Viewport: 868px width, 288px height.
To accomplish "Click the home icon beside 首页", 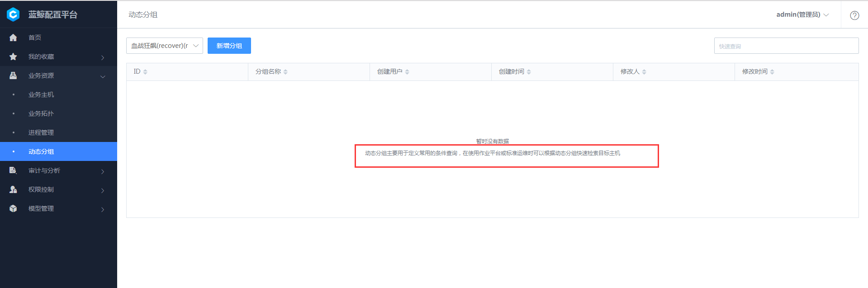I will click(x=13, y=38).
